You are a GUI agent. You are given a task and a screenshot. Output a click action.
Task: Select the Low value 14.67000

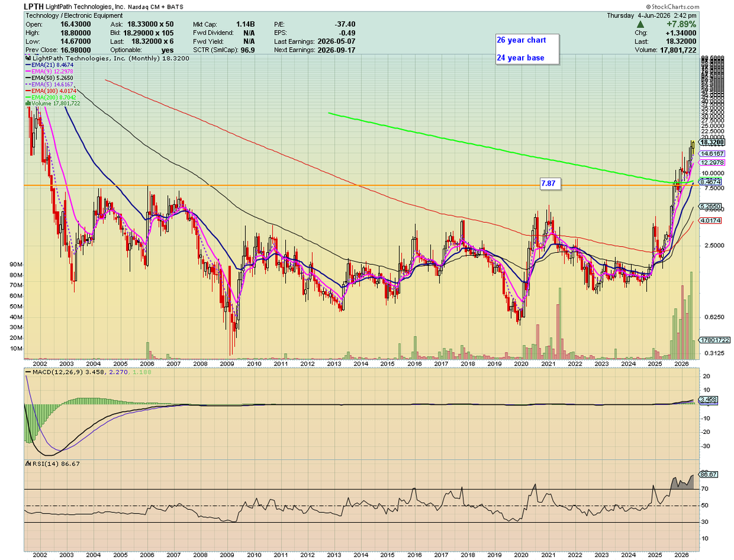75,41
